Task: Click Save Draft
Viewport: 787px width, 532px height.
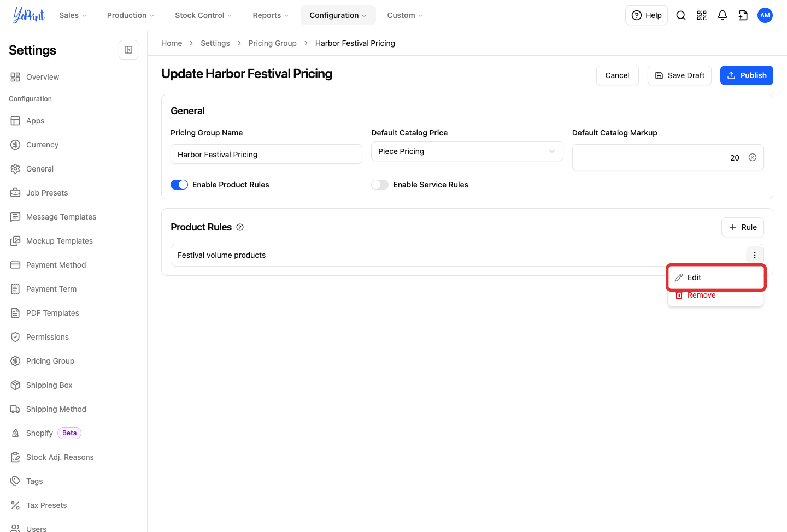Action: (x=679, y=75)
